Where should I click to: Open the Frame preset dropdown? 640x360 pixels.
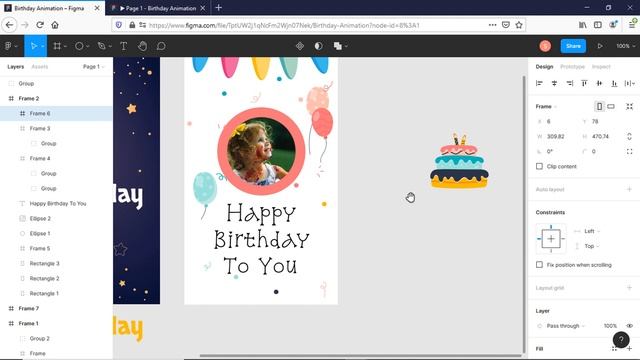(x=546, y=107)
